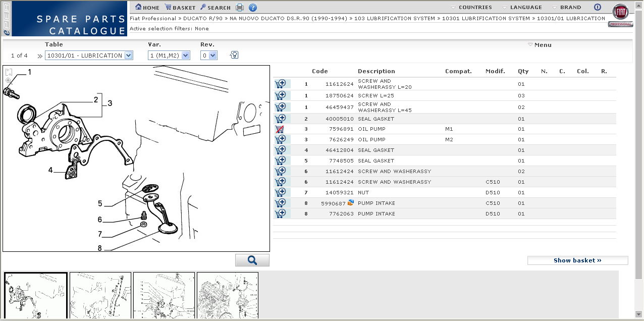The height and width of the screenshot is (321, 644).
Task: Print the current catalogue page
Action: [240, 8]
